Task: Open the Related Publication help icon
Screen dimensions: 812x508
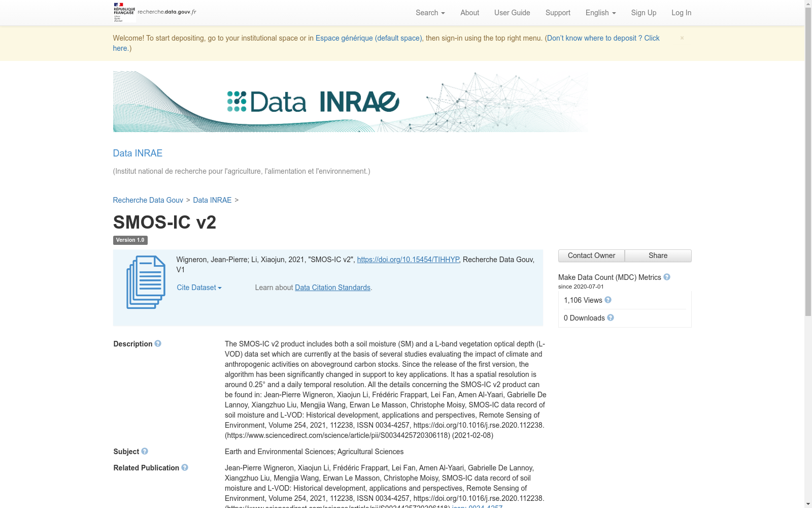Action: 185,468
